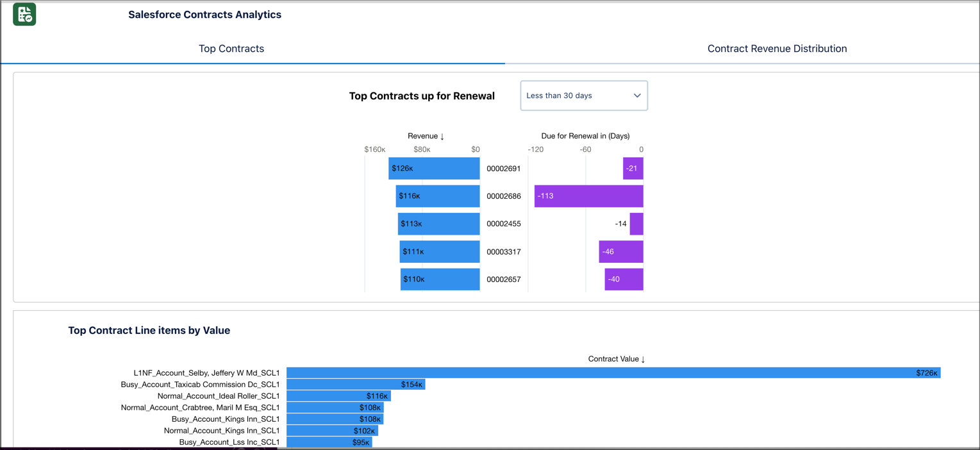980x450 pixels.
Task: Click L1NF_Account_Selby, Jeffery W Md_SCL1 label
Action: (206, 373)
